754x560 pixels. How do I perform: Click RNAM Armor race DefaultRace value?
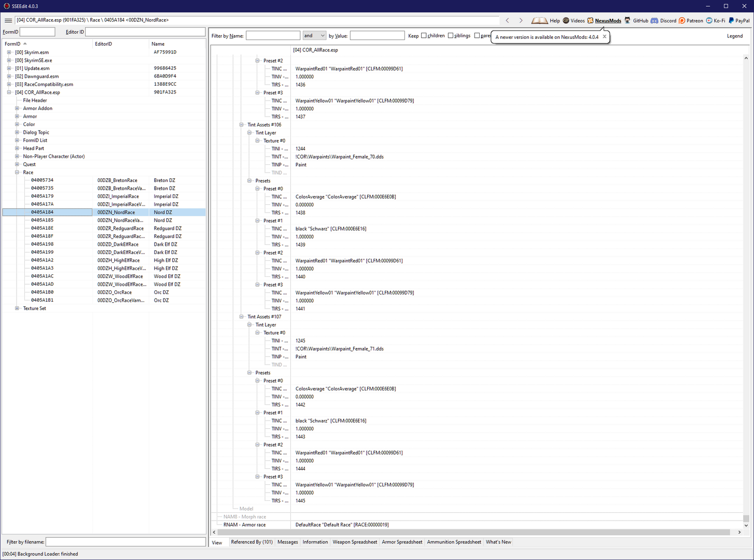(342, 525)
